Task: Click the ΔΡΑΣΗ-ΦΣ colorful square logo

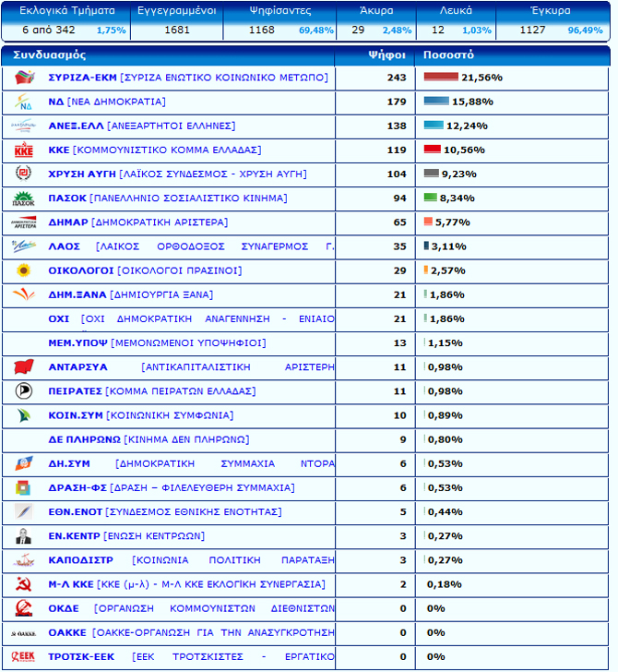Action: click(x=24, y=487)
